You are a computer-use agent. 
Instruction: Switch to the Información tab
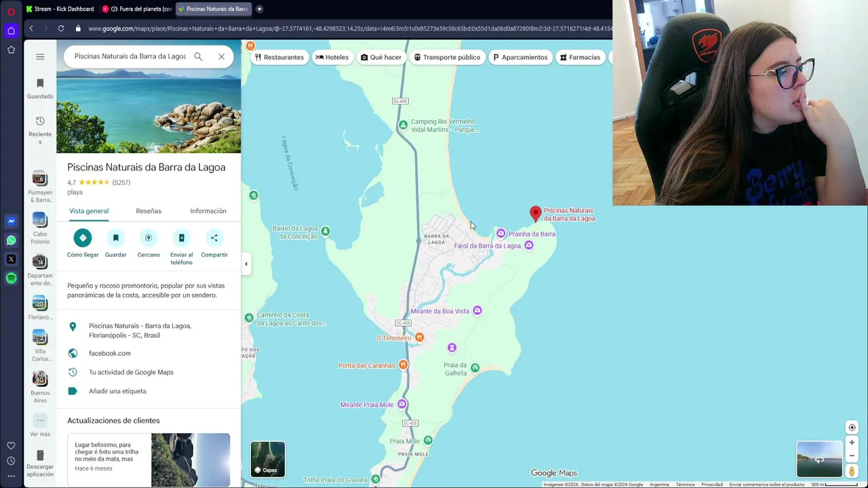point(208,211)
